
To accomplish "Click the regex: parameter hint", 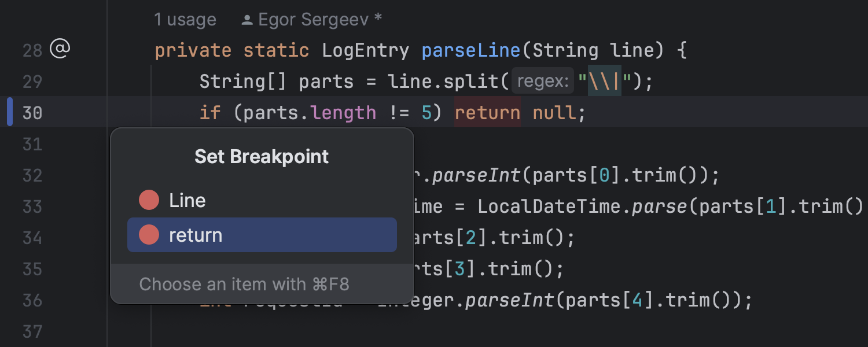I will point(542,82).
